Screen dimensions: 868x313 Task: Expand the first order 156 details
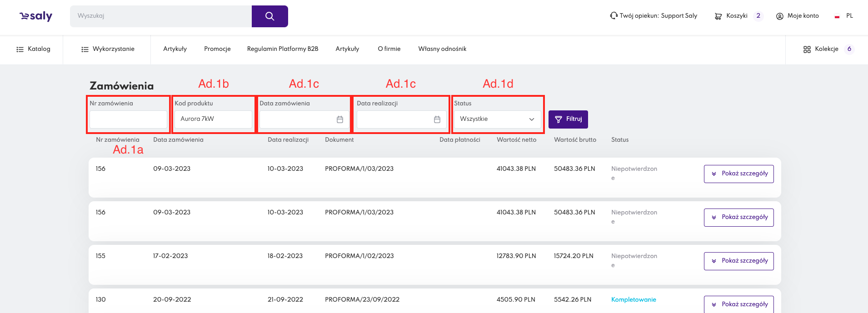click(x=738, y=174)
